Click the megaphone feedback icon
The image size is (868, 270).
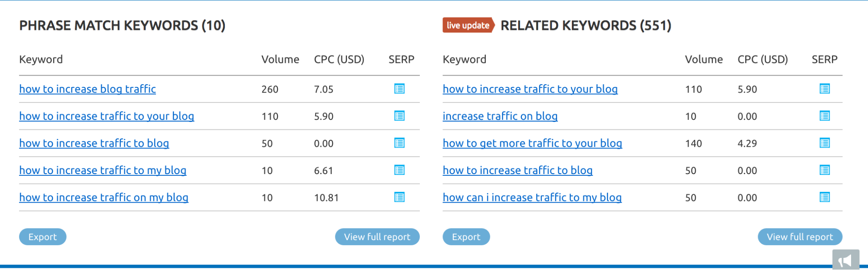[x=845, y=260]
